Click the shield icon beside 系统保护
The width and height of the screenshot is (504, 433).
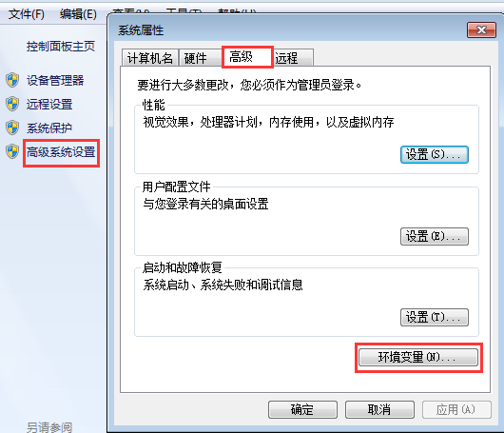click(12, 128)
